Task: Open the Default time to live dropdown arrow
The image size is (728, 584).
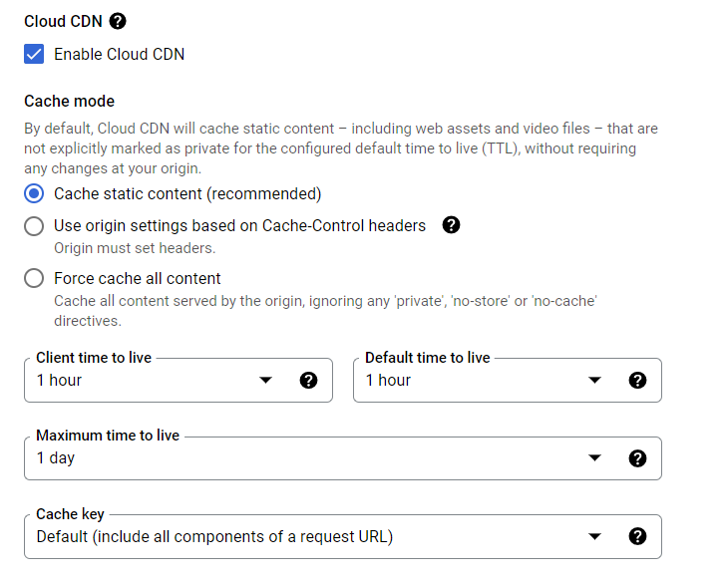Action: [594, 380]
